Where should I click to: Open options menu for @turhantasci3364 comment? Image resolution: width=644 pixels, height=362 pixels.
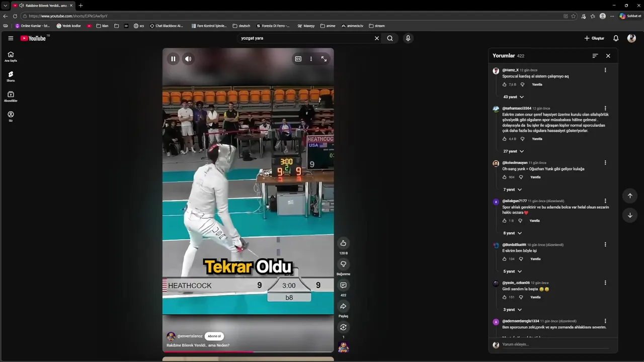tap(605, 109)
